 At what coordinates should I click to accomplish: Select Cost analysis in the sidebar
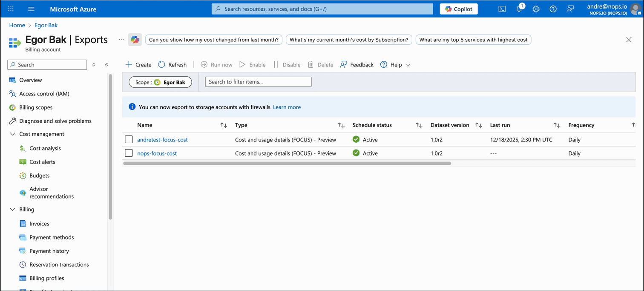(x=45, y=148)
